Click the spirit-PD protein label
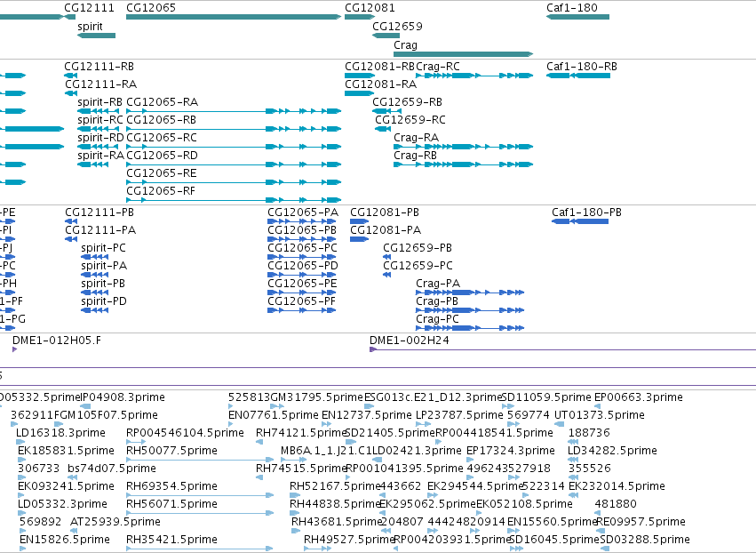This screenshot has width=756, height=553. (104, 301)
